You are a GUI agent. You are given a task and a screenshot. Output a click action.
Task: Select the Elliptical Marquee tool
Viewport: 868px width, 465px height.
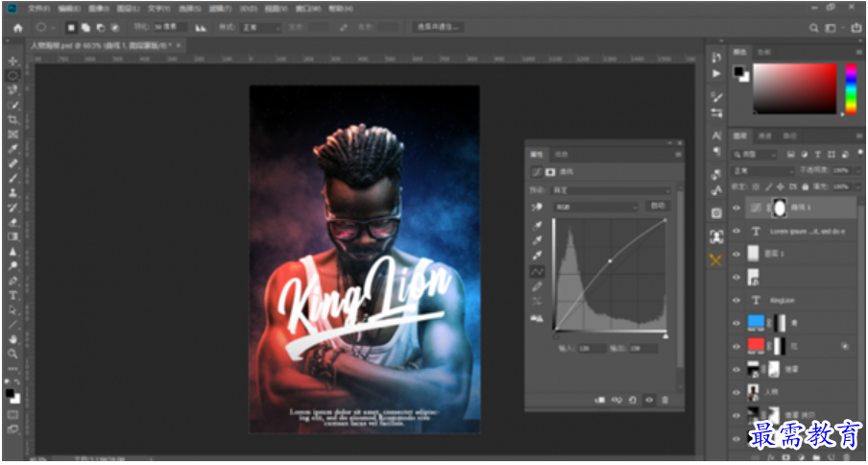12,75
